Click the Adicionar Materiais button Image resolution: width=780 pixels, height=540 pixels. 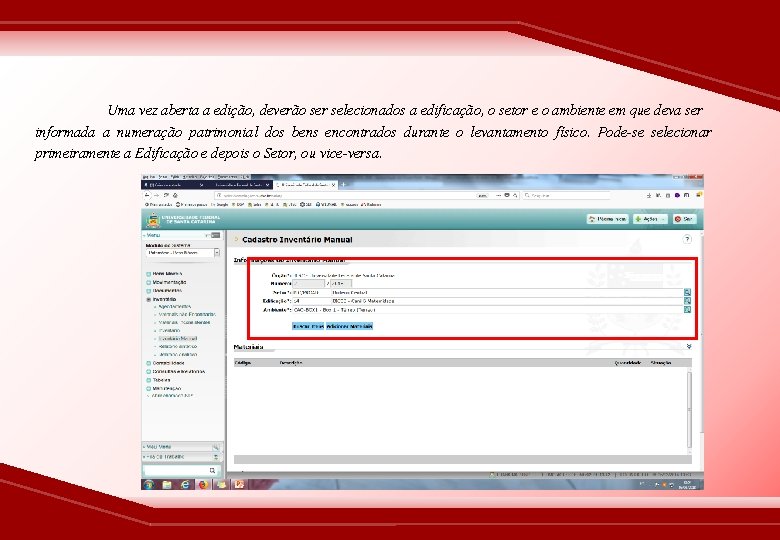[350, 326]
